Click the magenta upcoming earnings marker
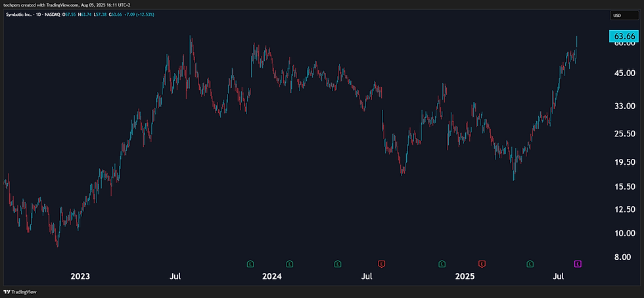Screen dimensions: 644x298 tap(578, 263)
